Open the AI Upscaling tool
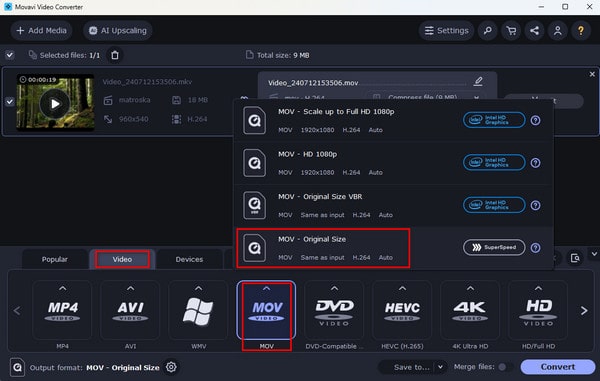 point(118,31)
